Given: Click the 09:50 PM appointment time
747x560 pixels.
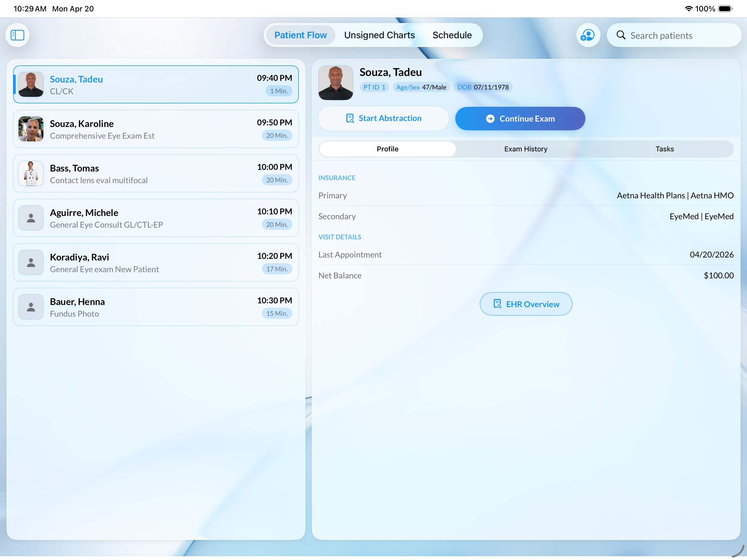Looking at the screenshot, I should coord(274,123).
